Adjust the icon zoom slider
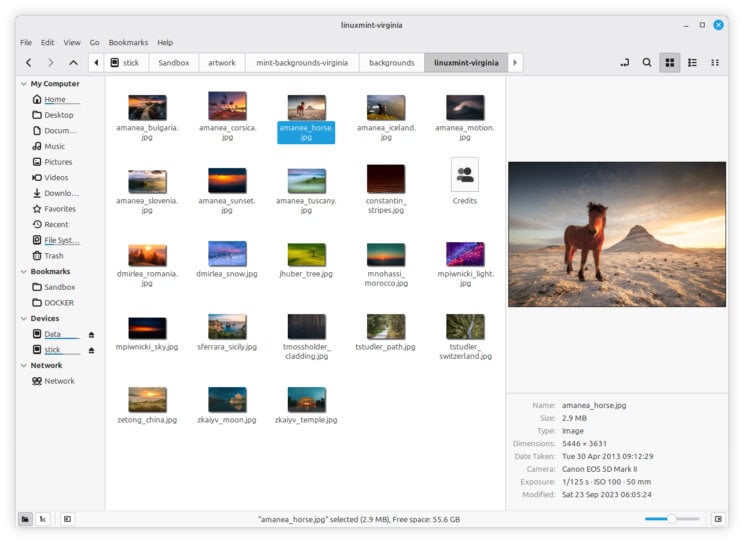This screenshot has width=744, height=543. pyautogui.click(x=672, y=519)
